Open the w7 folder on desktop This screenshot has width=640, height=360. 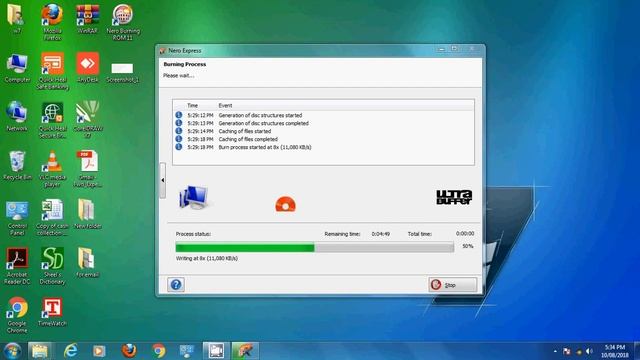tap(16, 19)
